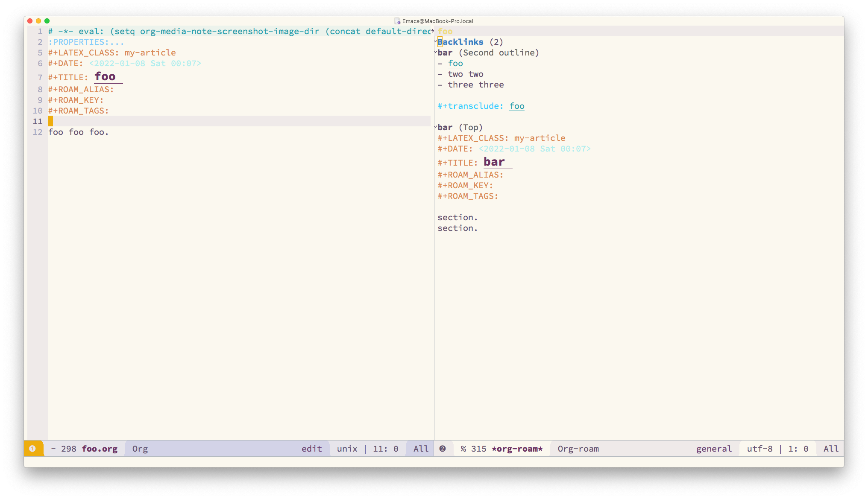Click the date timestamp in foo.org
868x499 pixels.
click(145, 63)
